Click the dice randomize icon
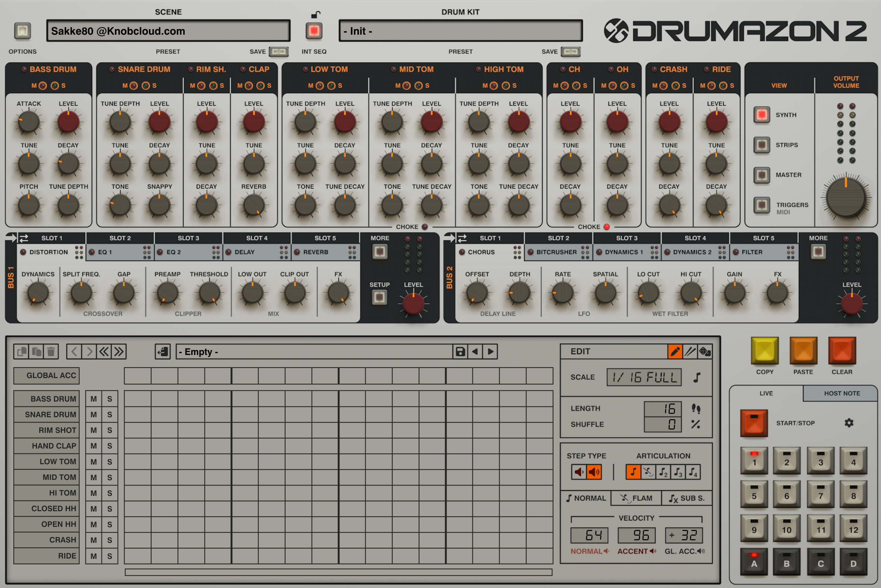This screenshot has height=588, width=881. [x=705, y=351]
